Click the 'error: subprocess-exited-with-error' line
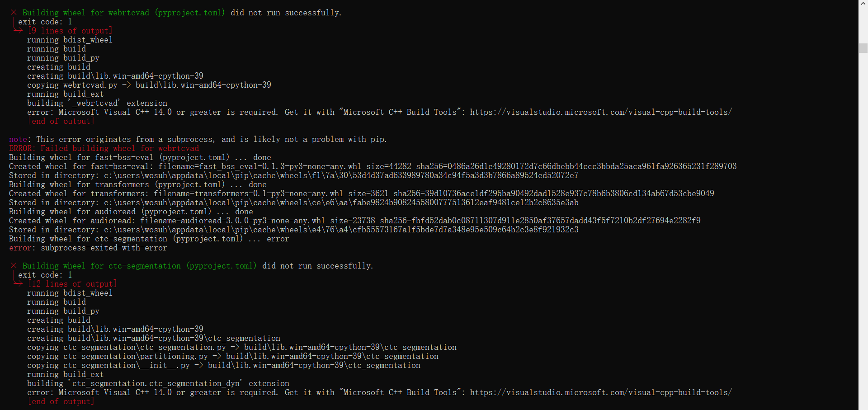 click(x=88, y=248)
